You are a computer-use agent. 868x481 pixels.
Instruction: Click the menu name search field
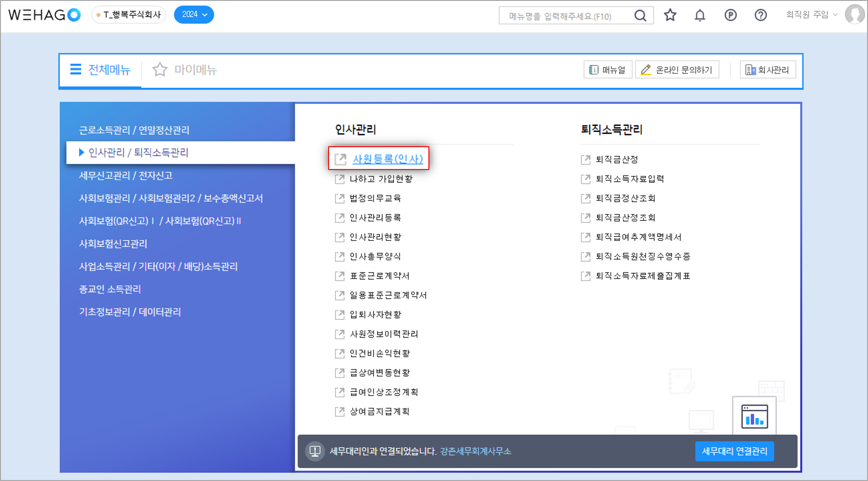point(565,16)
